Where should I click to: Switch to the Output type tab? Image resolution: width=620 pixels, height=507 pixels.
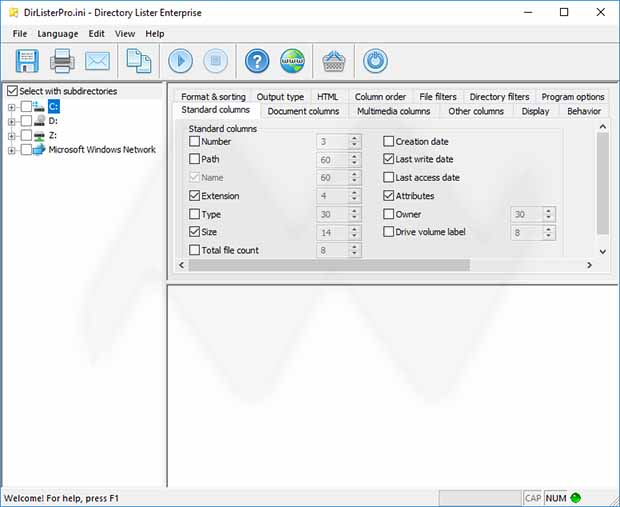[280, 97]
